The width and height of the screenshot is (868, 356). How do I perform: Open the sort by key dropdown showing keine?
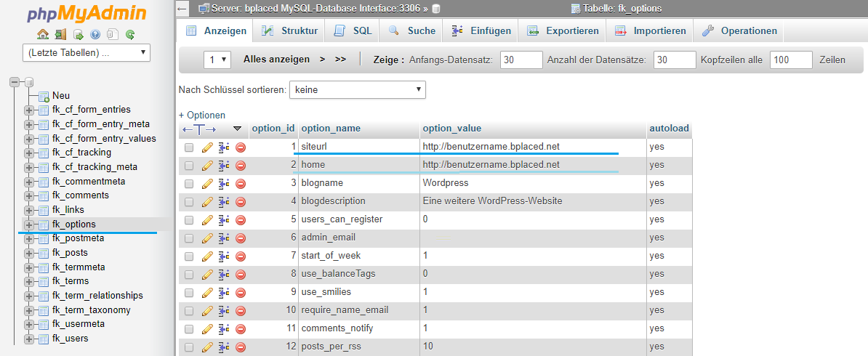(357, 90)
